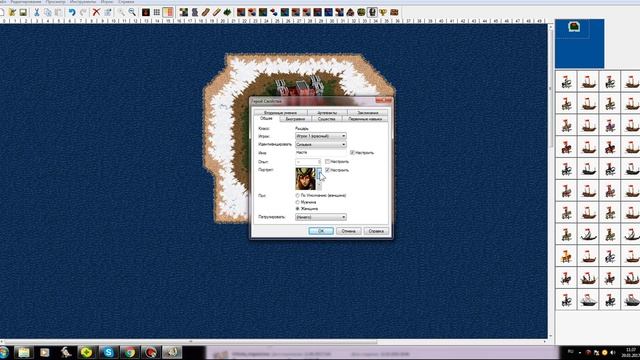This screenshot has height=360, width=640.
Task: Select the default gender radio option
Action: (x=298, y=196)
